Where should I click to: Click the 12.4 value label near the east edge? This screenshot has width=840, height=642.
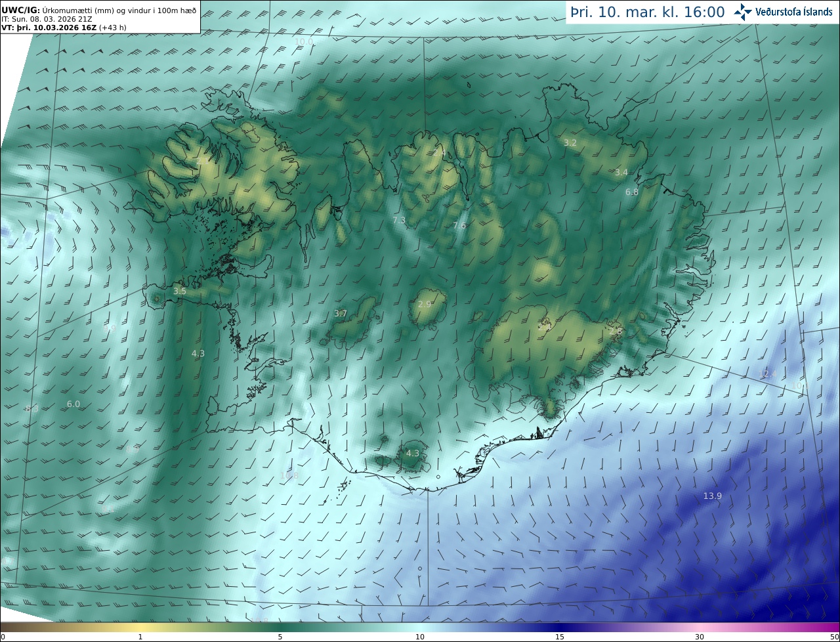click(768, 374)
